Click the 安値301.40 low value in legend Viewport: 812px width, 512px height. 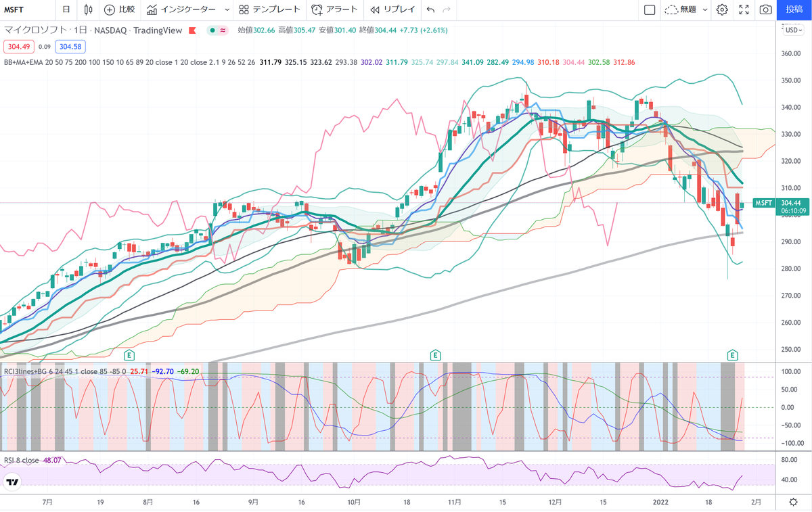click(337, 30)
